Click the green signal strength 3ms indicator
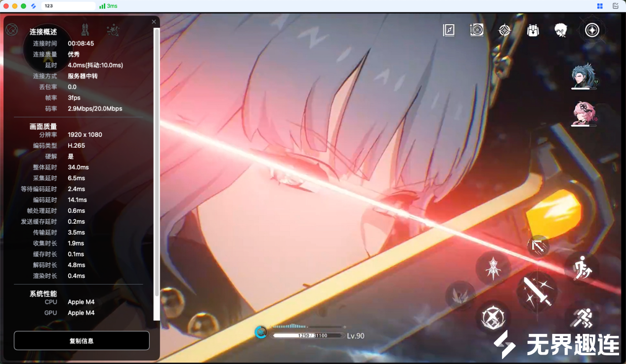Viewport: 626px width, 364px height. click(108, 6)
